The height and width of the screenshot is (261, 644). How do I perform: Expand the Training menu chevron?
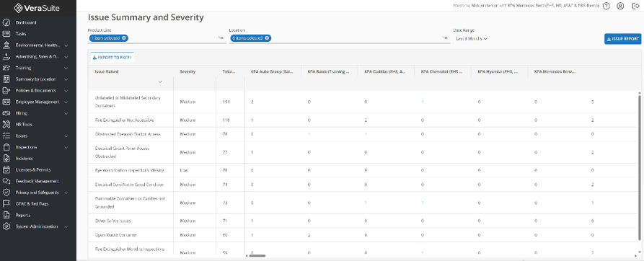coord(66,68)
